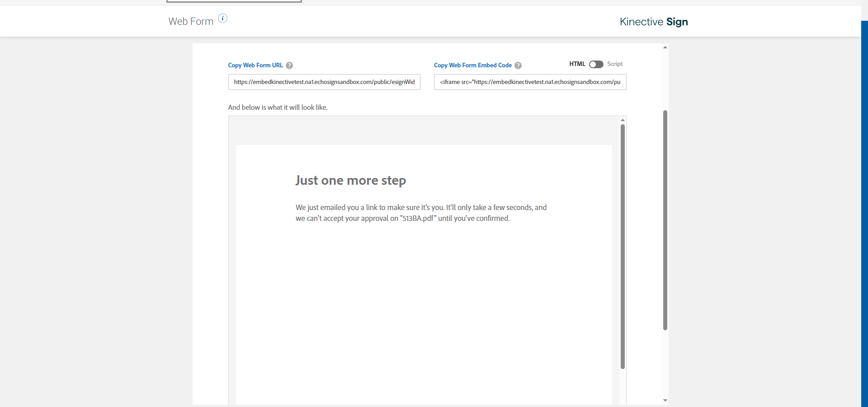Click inside the iframe embed code field

click(x=530, y=82)
